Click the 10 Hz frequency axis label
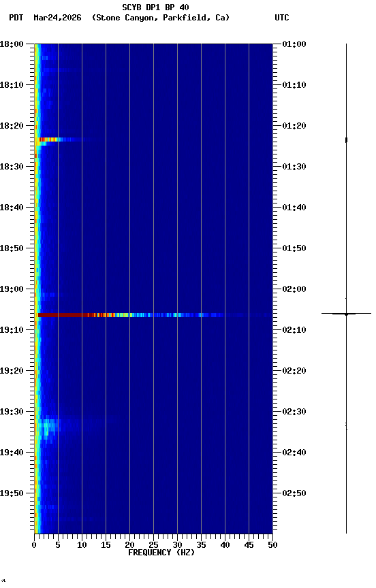The width and height of the screenshot is (376, 588). (x=82, y=545)
